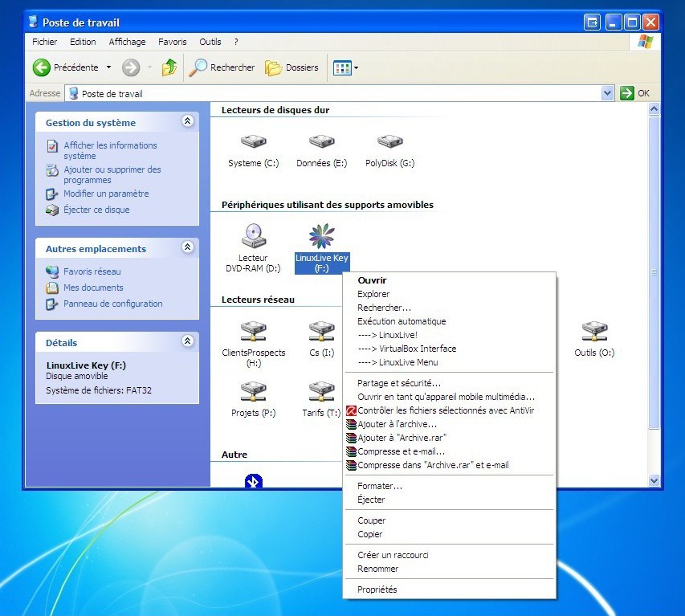Select the PolyDisk (G:) drive icon

389,141
